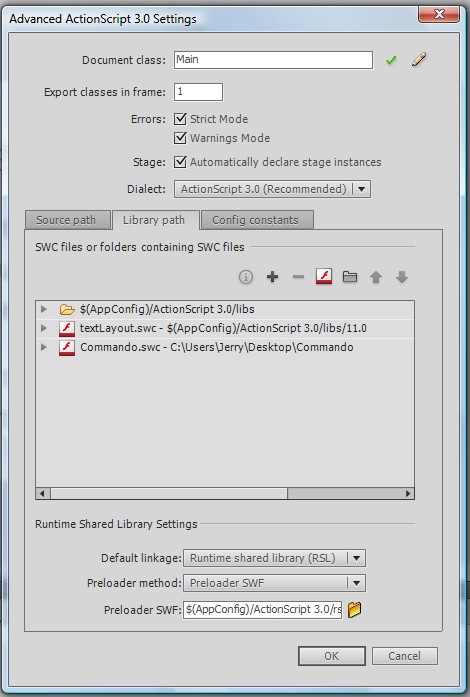Browse to folder icon in library toolbar
This screenshot has height=697, width=470.
(350, 277)
